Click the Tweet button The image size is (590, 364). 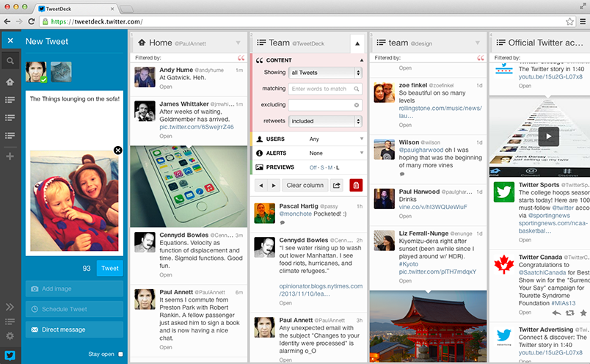pos(110,269)
